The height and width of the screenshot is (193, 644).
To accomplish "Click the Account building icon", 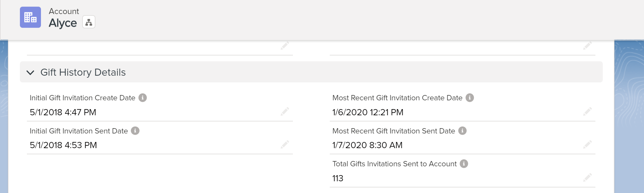I will tap(30, 17).
